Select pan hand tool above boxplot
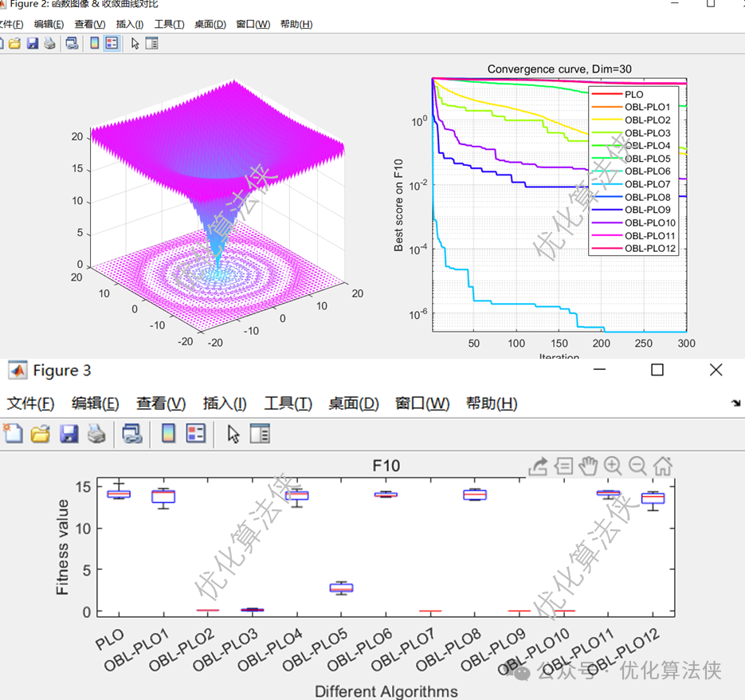 588,466
